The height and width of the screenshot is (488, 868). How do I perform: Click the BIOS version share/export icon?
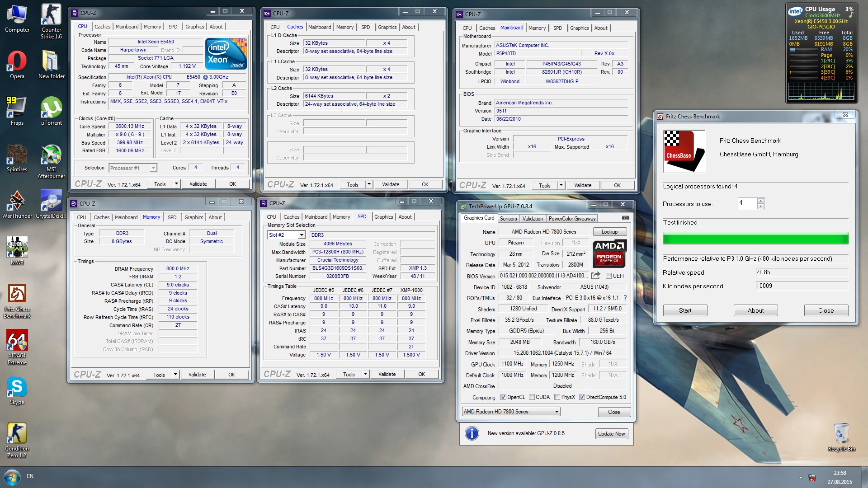[x=595, y=276]
